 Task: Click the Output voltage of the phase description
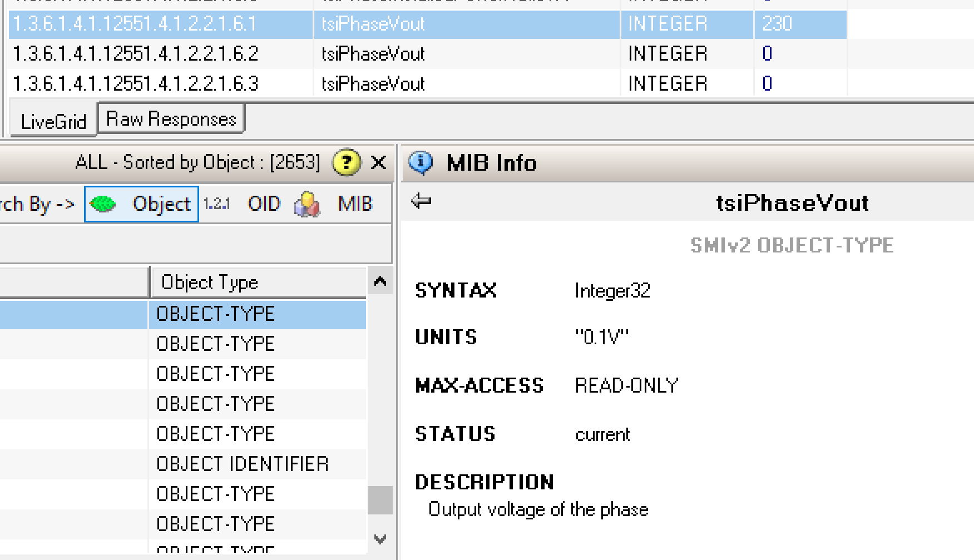[x=538, y=509]
